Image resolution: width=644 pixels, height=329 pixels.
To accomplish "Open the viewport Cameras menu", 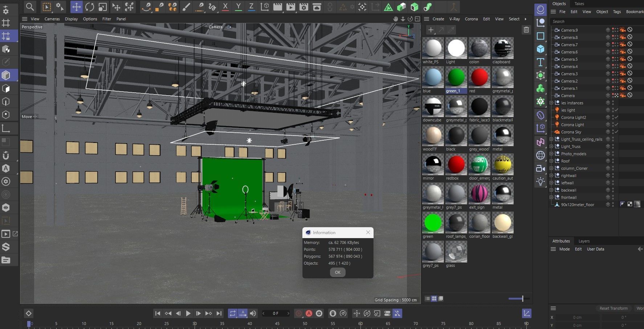I will click(52, 19).
